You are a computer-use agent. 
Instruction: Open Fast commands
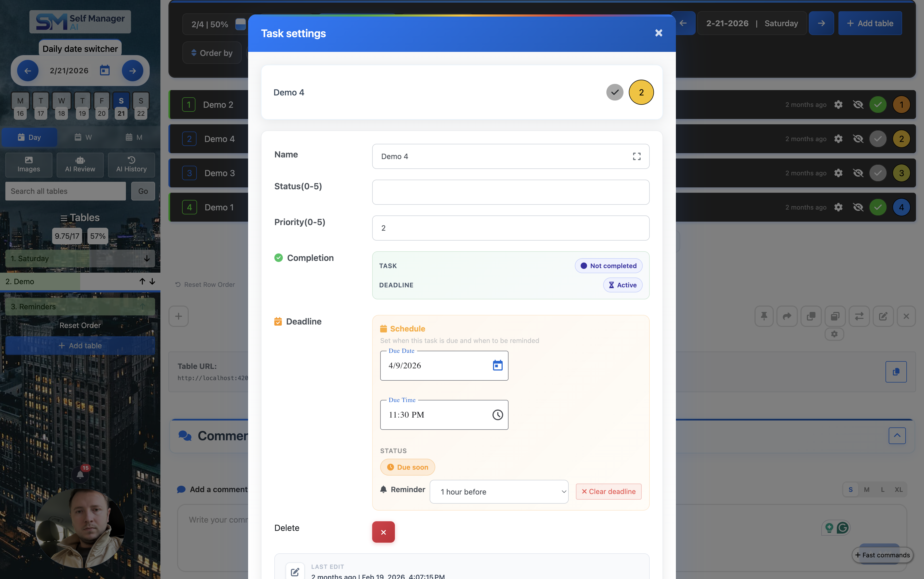[882, 555]
